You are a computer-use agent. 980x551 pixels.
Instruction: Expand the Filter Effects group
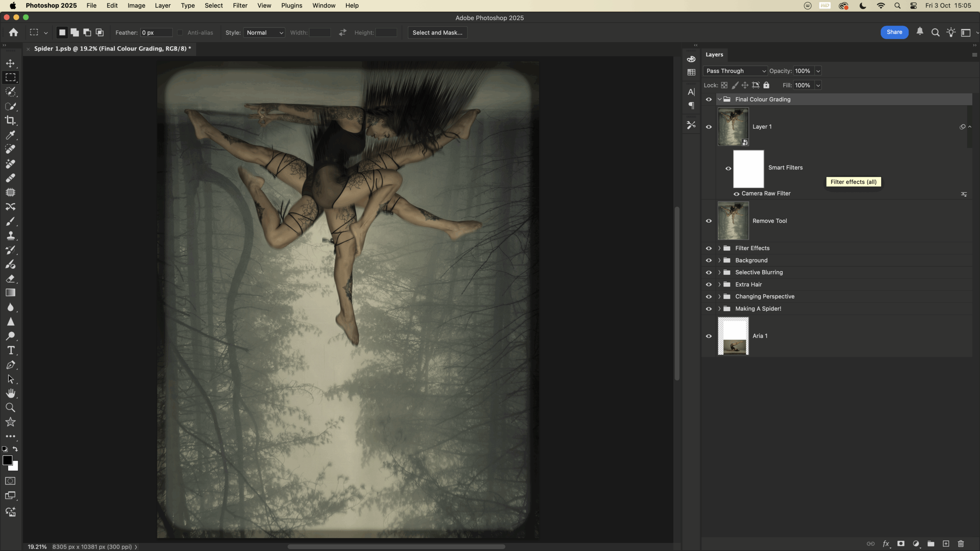(x=719, y=248)
